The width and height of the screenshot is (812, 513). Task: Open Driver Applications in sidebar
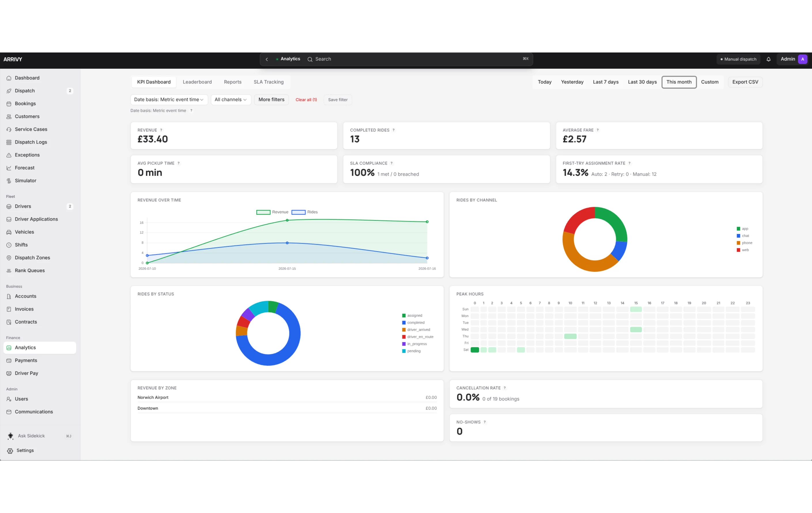40,219
